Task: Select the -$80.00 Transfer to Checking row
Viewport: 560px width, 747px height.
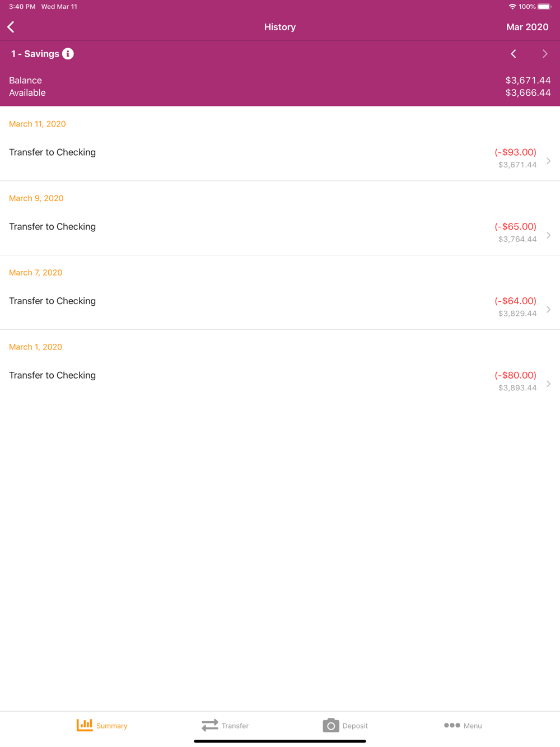Action: [x=280, y=382]
